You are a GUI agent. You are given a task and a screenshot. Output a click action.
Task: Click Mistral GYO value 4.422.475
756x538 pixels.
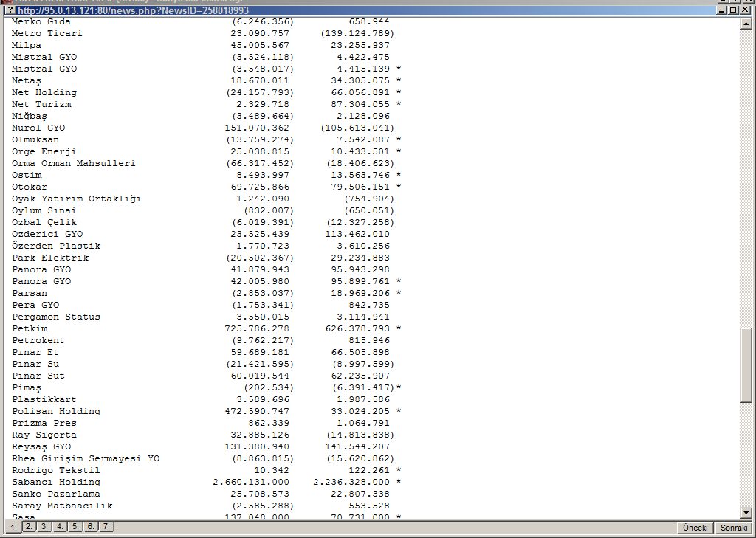(363, 57)
